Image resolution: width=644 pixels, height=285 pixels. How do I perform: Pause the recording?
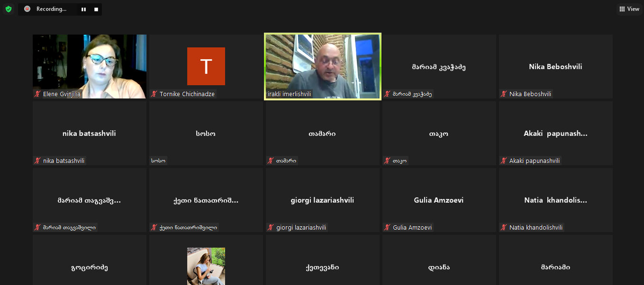(x=83, y=9)
